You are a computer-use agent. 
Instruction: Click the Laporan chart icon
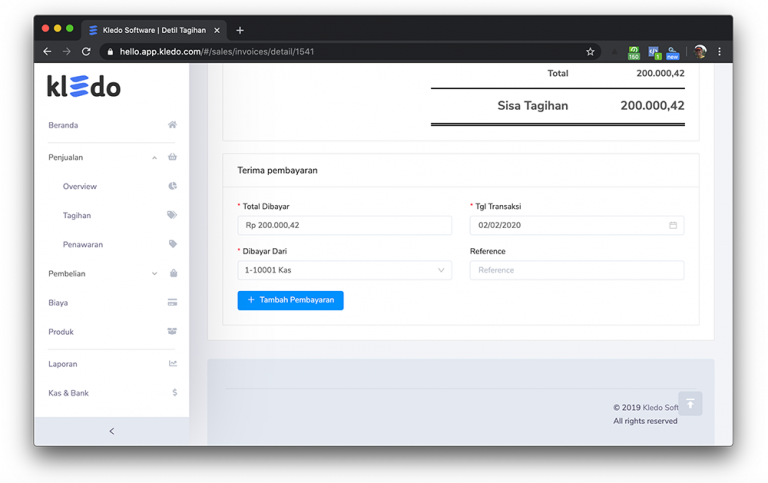pyautogui.click(x=172, y=363)
